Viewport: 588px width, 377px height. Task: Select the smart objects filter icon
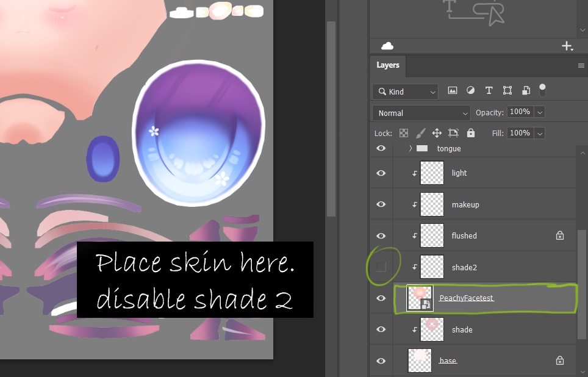tap(526, 90)
